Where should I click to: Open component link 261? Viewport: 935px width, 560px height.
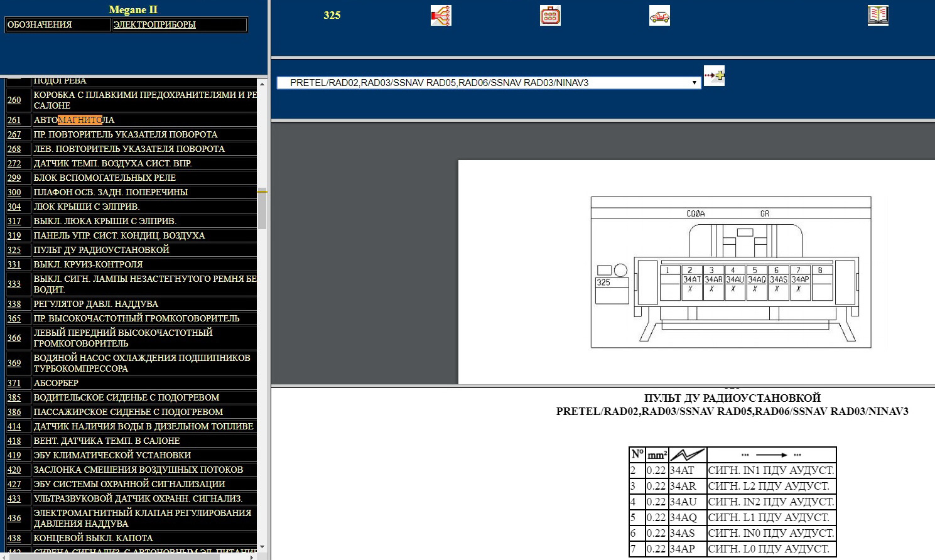(x=14, y=120)
